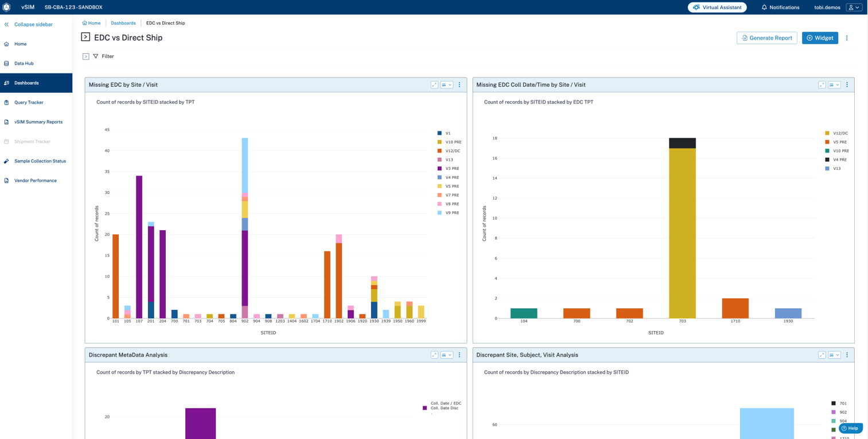
Task: Open the page options arrow next to EDC vs Direct Ship title
Action: click(x=85, y=37)
